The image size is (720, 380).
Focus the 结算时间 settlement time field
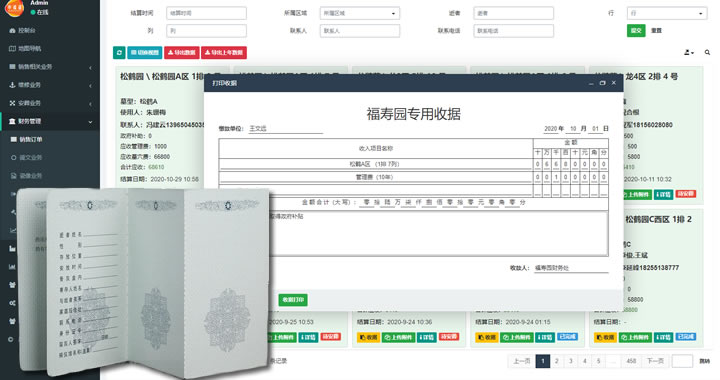tap(206, 13)
